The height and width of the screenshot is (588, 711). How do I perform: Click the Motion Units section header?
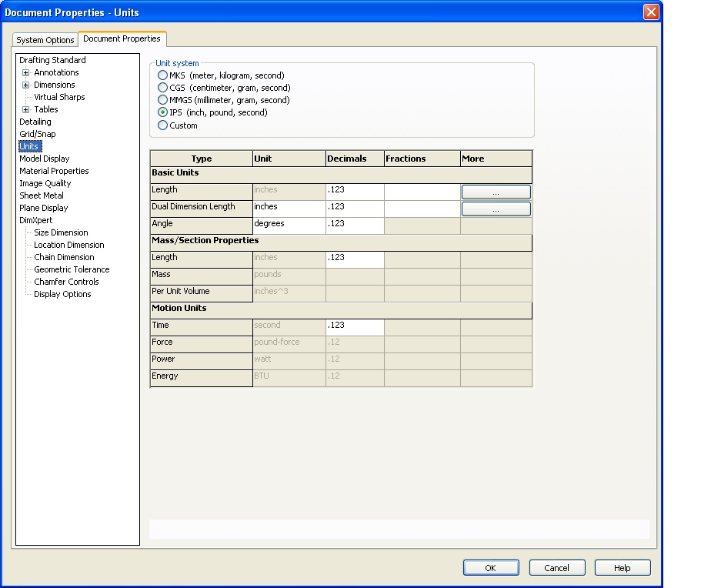[341, 310]
